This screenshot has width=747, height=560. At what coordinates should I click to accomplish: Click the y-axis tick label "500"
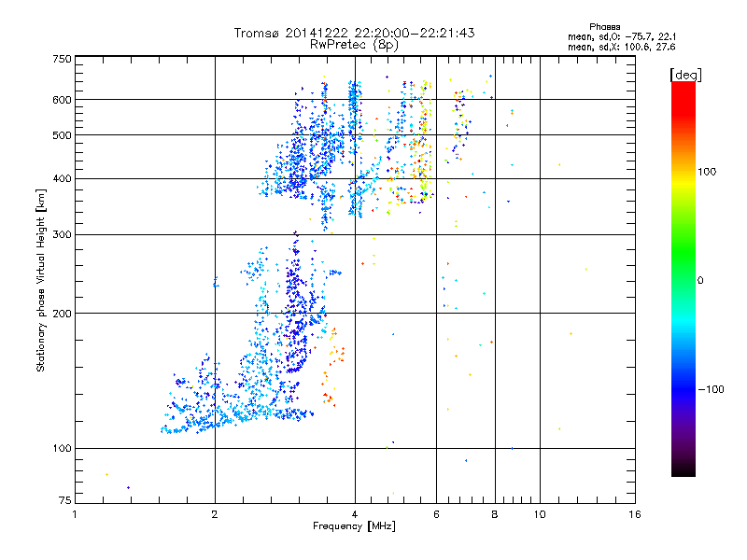(63, 135)
